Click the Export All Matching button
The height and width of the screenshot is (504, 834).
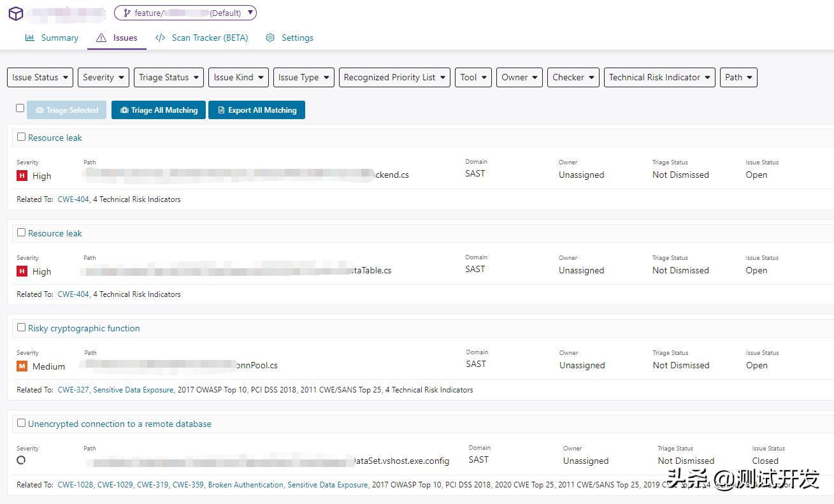tap(257, 110)
